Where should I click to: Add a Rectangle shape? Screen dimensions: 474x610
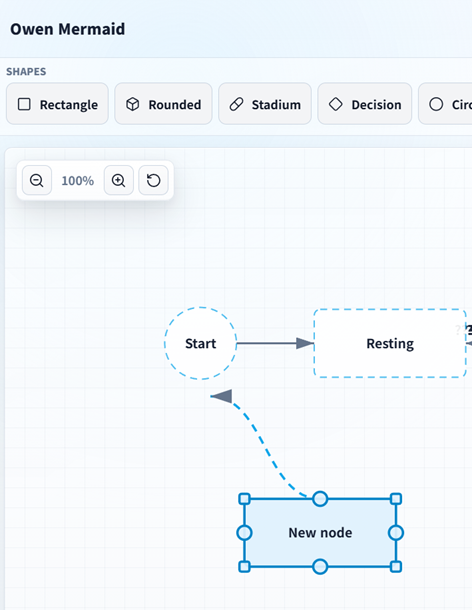coord(57,104)
